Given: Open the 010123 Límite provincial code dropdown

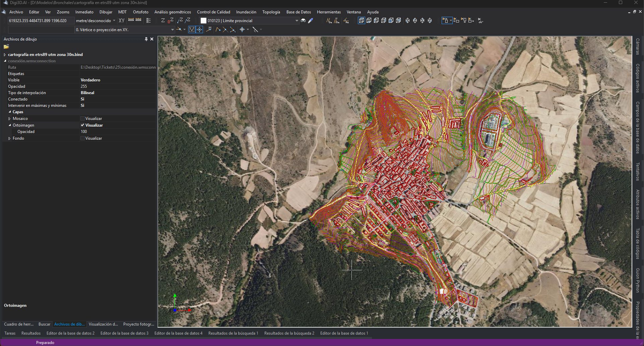Looking at the screenshot, I should (x=297, y=20).
